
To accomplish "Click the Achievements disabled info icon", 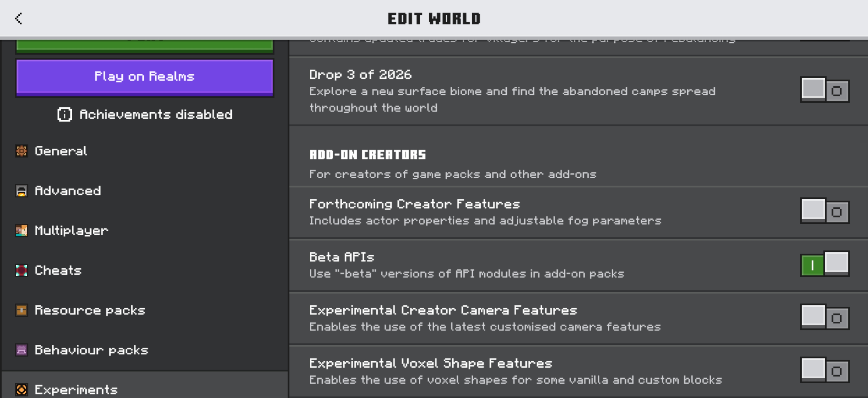I will [65, 115].
